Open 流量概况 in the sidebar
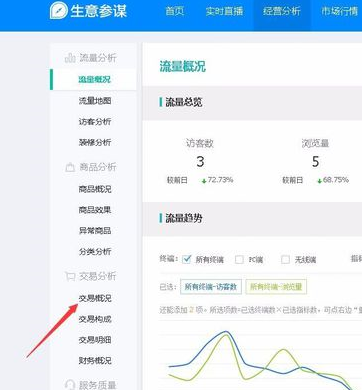Image resolution: width=362 pixels, height=390 pixels. pos(95,79)
